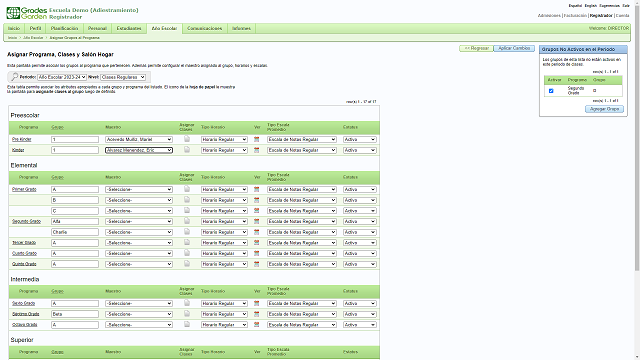Select the Año Escolar tab

[x=164, y=28]
